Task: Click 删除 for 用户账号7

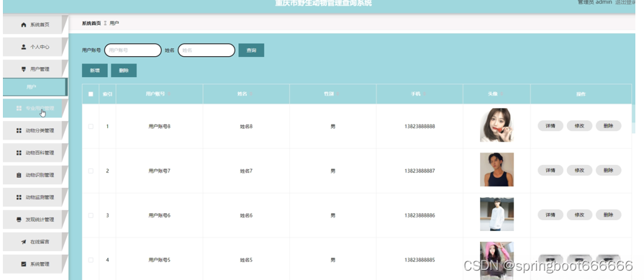Action: pos(609,171)
